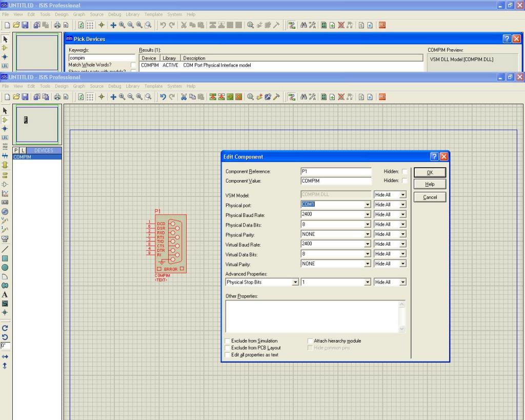This screenshot has width=525, height=420.
Task: Open the Library menu
Action: click(x=132, y=86)
